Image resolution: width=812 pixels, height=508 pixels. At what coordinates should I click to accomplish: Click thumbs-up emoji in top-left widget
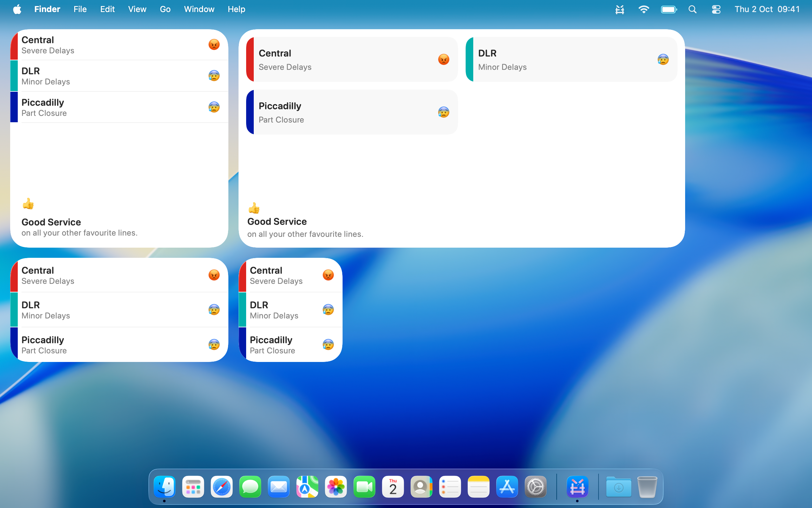28,204
